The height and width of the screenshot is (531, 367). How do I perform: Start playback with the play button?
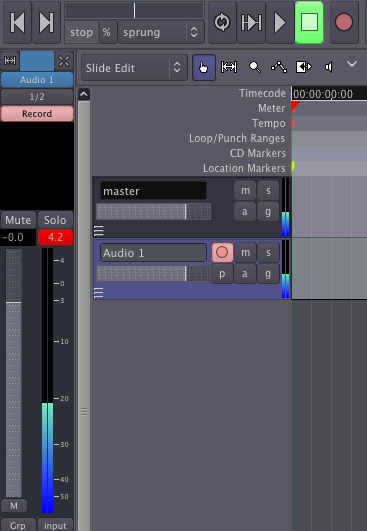click(x=280, y=22)
